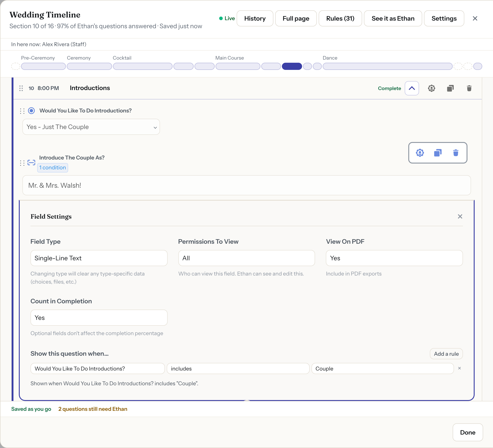Open the Field Type dropdown

[99, 258]
